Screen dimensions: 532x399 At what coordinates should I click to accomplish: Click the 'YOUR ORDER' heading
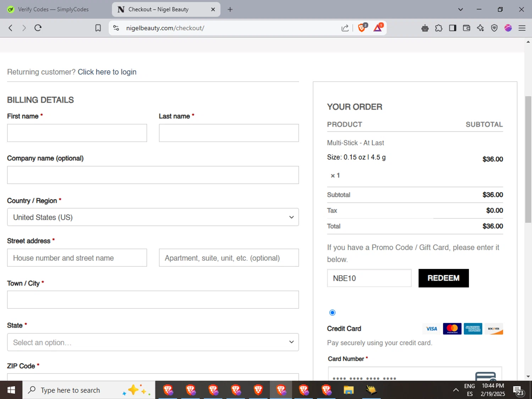click(x=355, y=107)
